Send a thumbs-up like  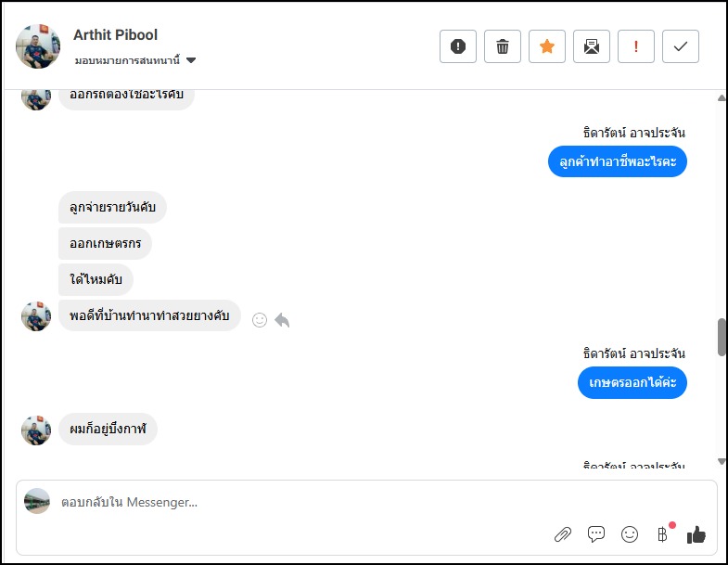(696, 534)
